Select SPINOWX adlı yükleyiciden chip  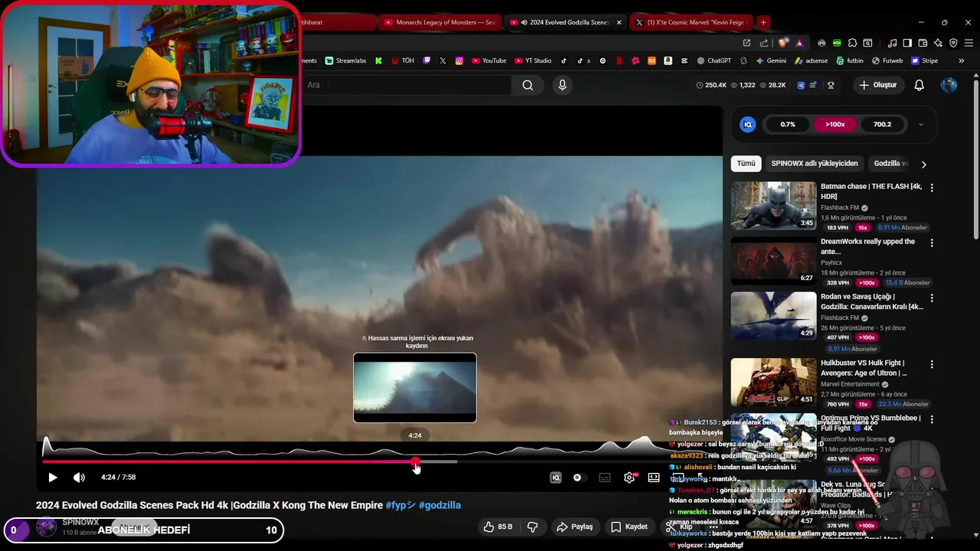(x=815, y=164)
